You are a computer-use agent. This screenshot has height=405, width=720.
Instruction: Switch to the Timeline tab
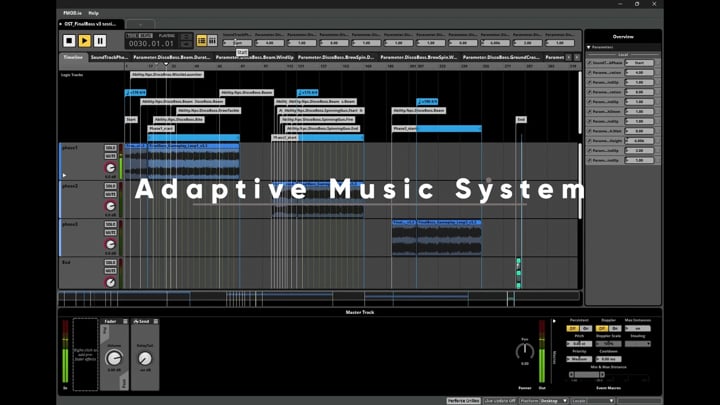74,57
